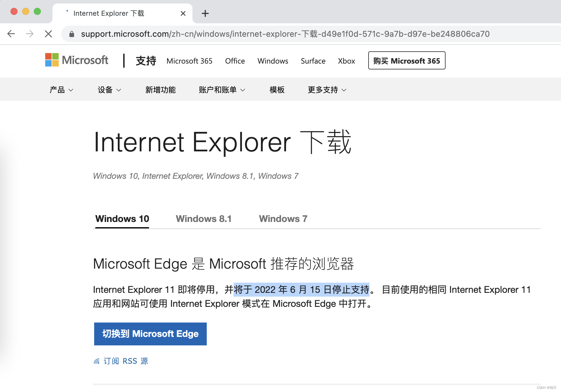Expand the 产品 dropdown menu

[x=61, y=90]
